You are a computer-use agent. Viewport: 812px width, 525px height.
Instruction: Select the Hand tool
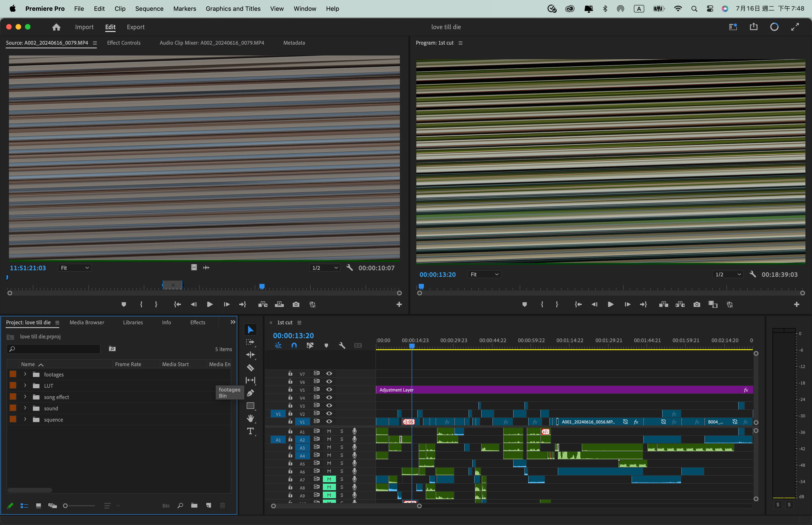pyautogui.click(x=250, y=418)
